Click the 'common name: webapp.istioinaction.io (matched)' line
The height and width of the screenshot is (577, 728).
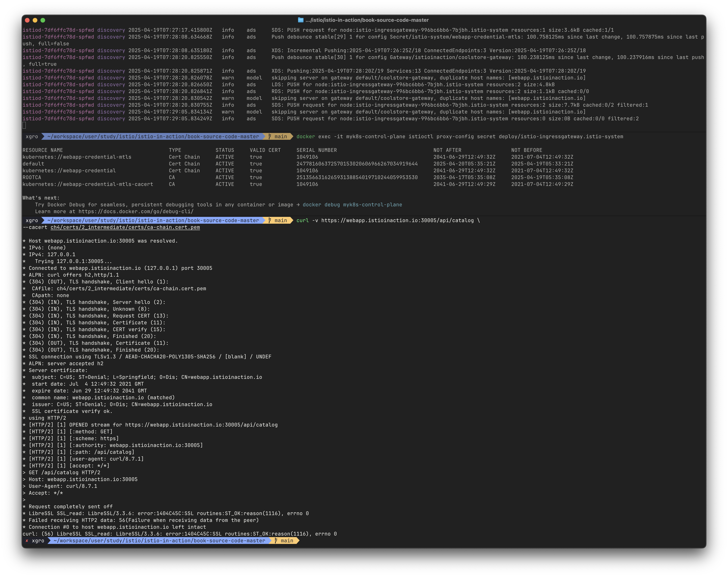[99, 398]
